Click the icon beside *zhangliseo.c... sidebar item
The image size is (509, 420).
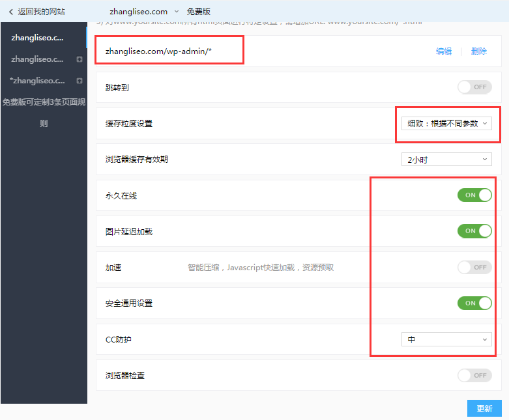80,81
